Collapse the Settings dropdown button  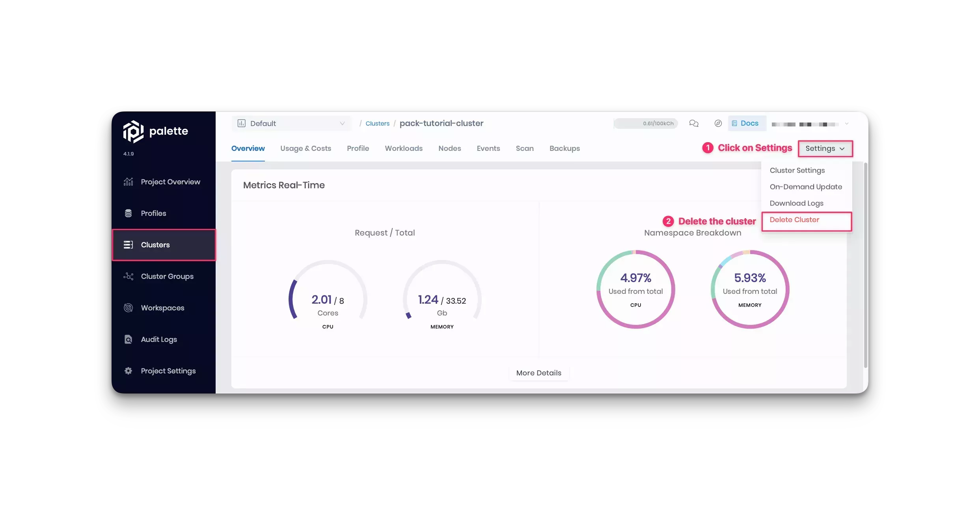click(x=825, y=149)
